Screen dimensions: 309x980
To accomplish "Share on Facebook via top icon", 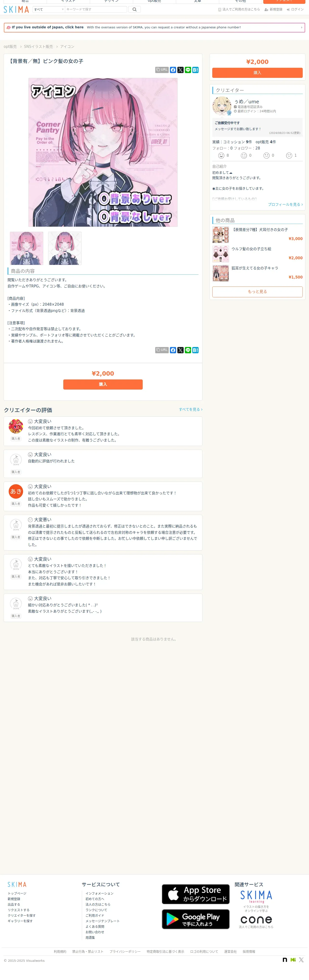I will coord(173,70).
